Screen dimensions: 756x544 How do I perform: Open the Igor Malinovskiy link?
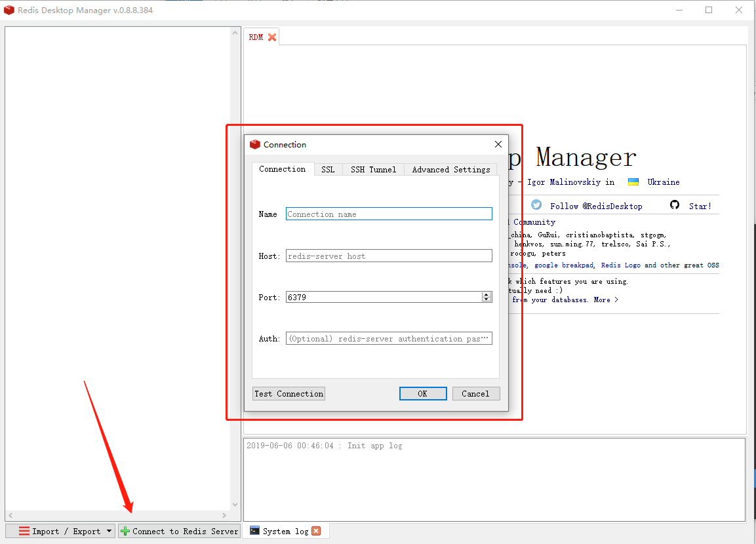click(x=564, y=182)
